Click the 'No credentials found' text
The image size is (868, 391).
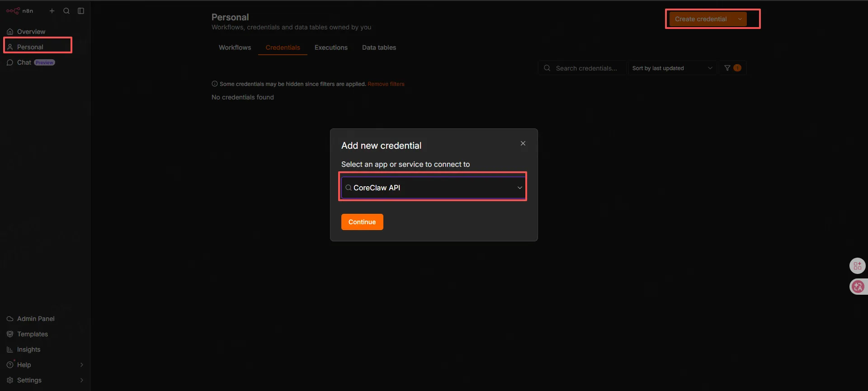243,97
